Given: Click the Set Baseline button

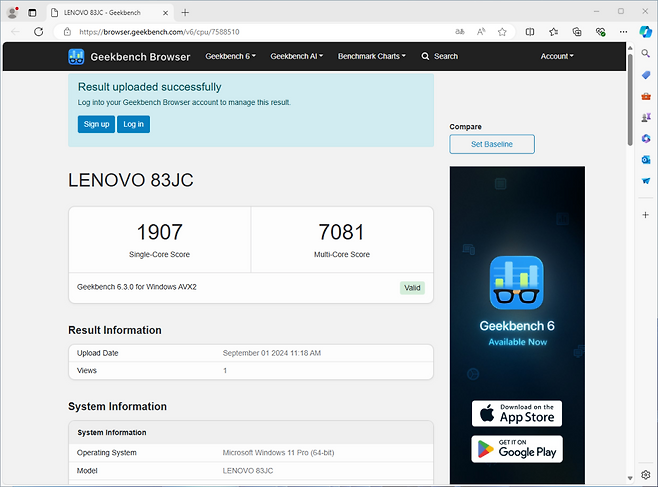Looking at the screenshot, I should point(492,144).
